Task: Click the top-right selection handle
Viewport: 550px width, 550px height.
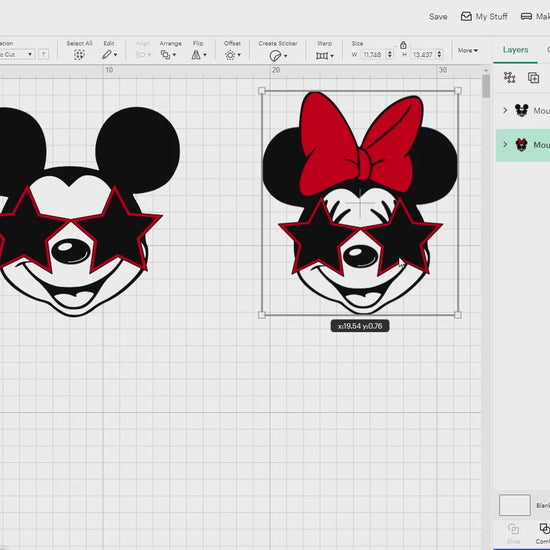Action: coord(458,91)
